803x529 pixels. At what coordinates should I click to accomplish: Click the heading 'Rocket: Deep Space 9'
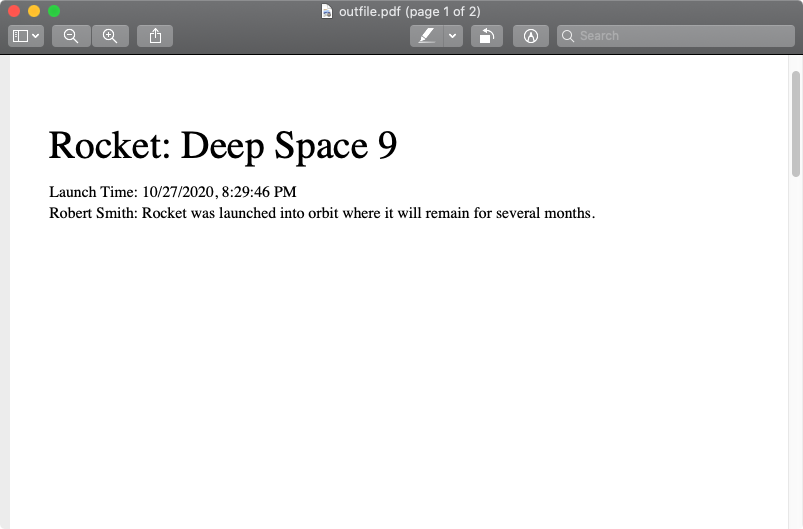[x=223, y=146]
